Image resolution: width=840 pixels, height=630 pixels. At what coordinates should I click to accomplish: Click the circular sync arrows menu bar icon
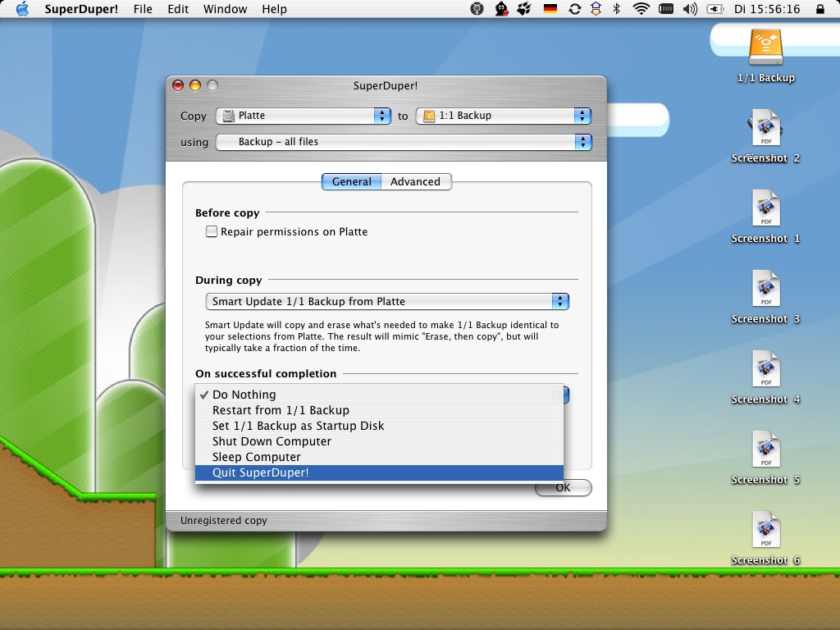[575, 9]
